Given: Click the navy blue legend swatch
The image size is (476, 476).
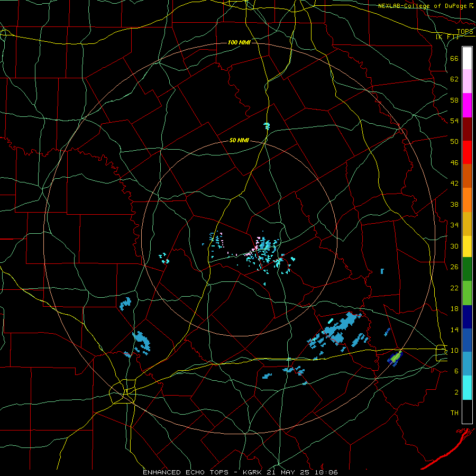Looking at the screenshot, I should point(467,317).
